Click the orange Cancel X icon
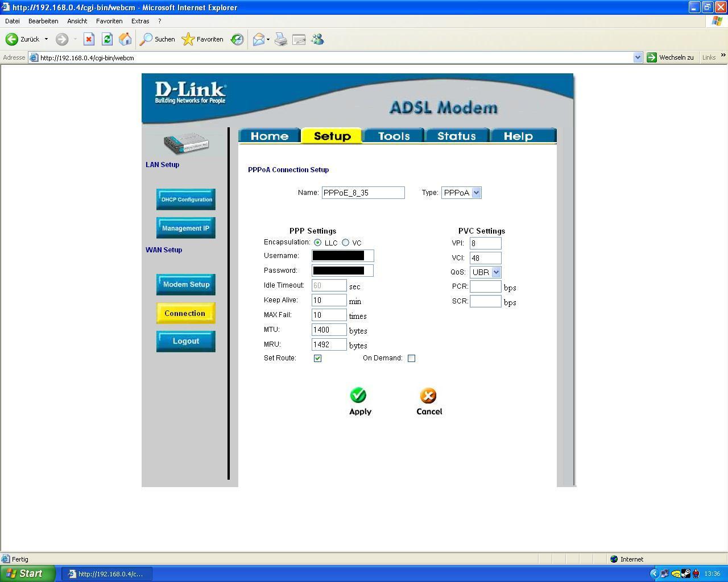 click(428, 396)
